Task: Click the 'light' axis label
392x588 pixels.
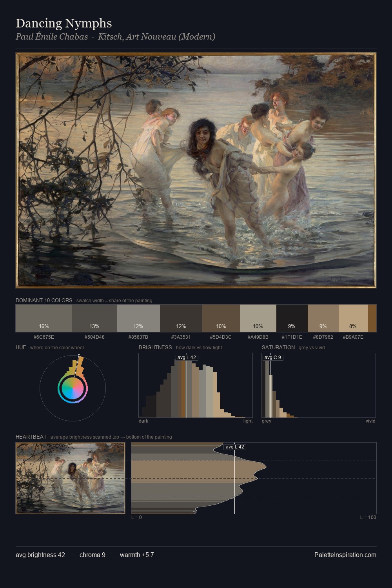Action: 248,421
